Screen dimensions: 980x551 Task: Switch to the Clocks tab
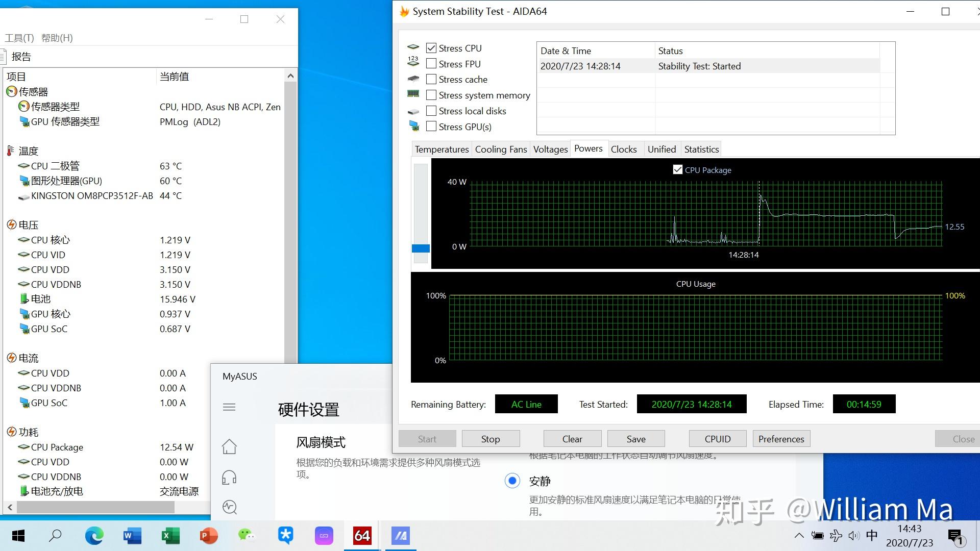[x=624, y=149]
